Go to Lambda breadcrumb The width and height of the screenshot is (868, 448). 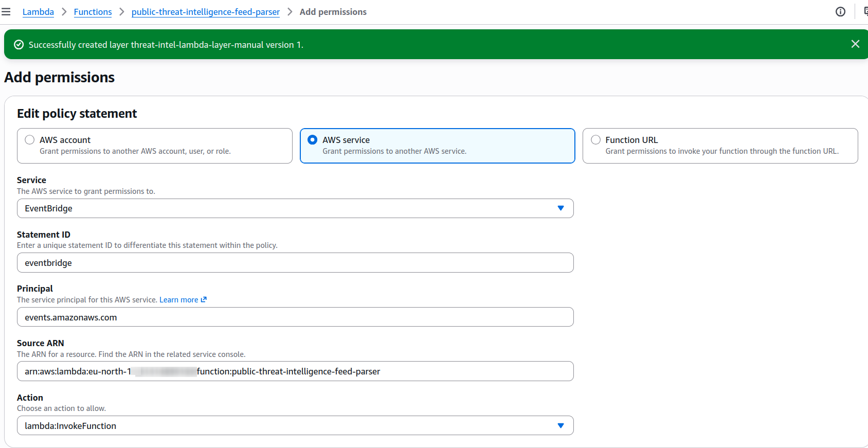point(38,12)
